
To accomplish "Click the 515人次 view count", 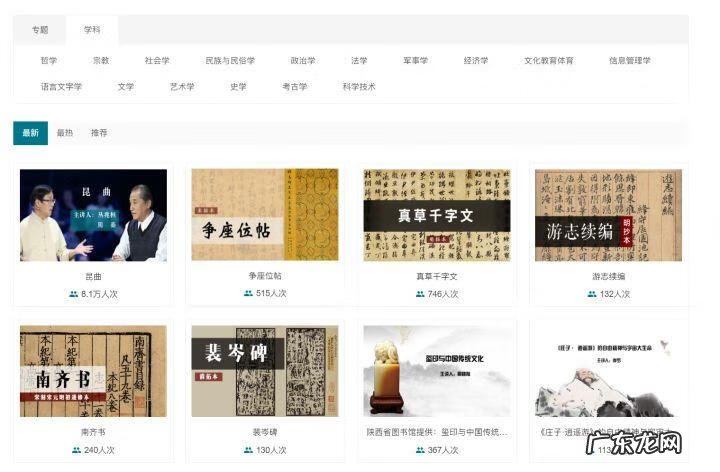I will (271, 293).
